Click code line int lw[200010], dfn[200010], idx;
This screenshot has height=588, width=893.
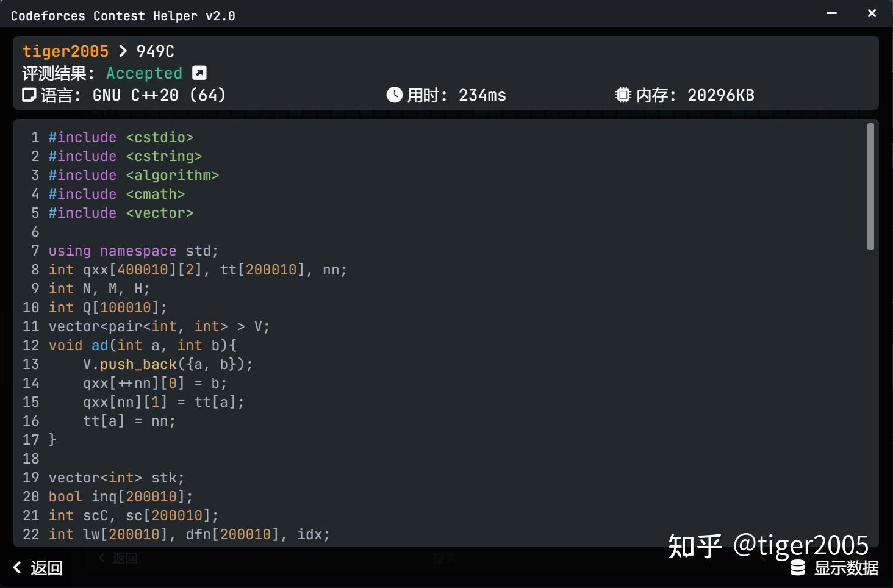click(189, 534)
